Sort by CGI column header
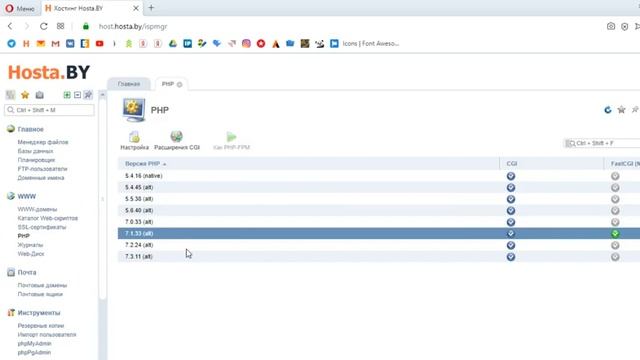This screenshot has height=360, width=640. (512, 164)
